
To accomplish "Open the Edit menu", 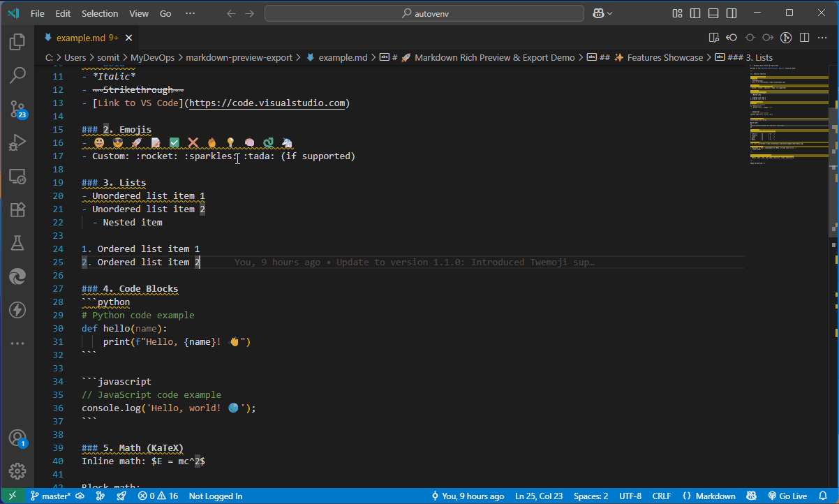I will [63, 13].
